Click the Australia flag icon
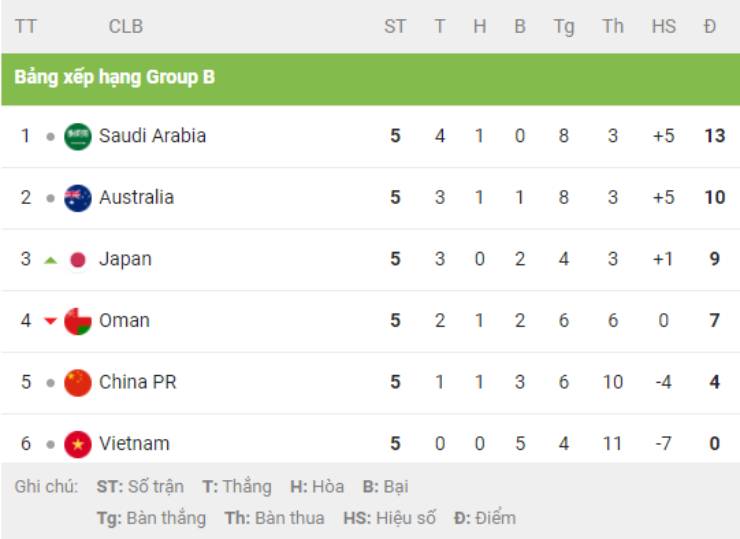 (78, 198)
